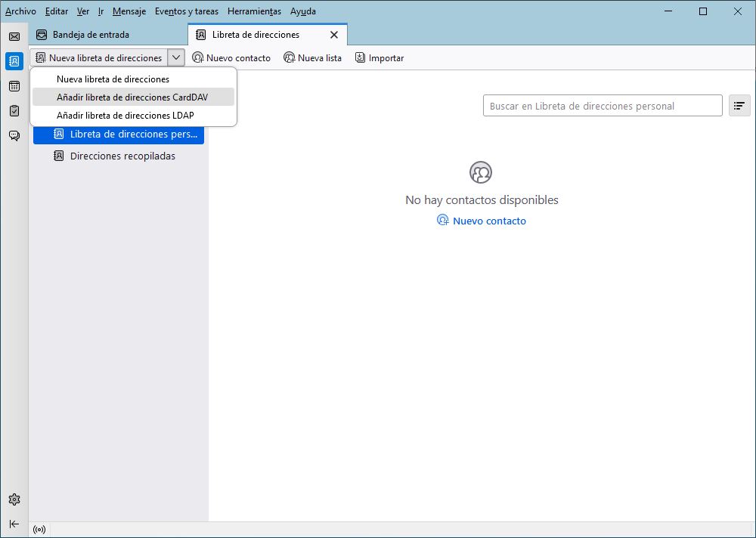Open the Calendar space icon

tap(14, 86)
